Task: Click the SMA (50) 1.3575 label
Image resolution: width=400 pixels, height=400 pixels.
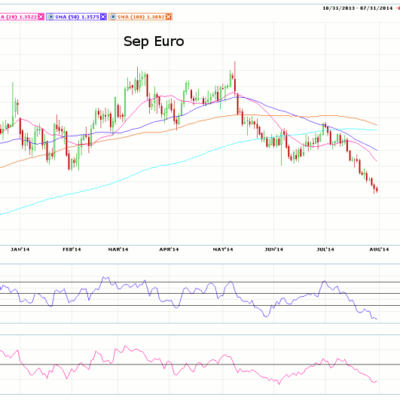Action: [x=77, y=17]
